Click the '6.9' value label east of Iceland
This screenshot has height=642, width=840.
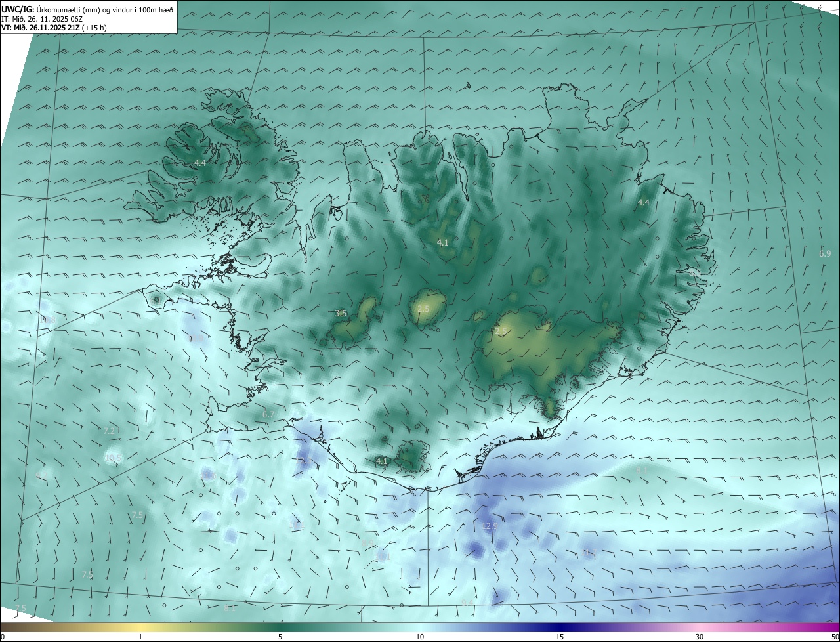(x=825, y=253)
